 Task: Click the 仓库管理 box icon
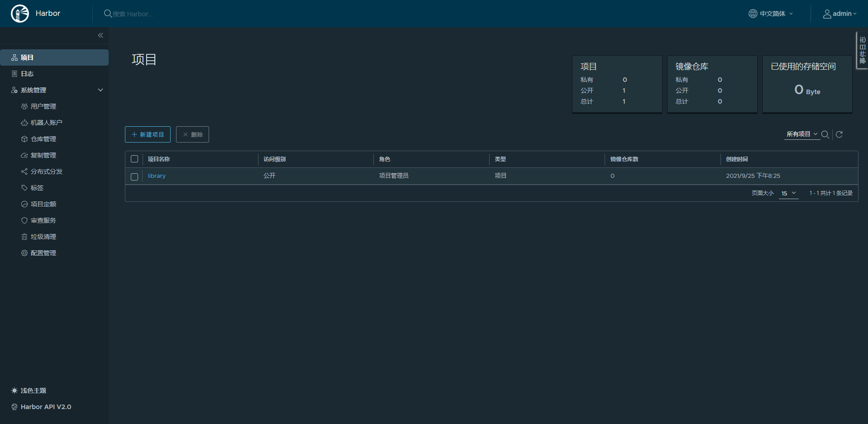(24, 139)
